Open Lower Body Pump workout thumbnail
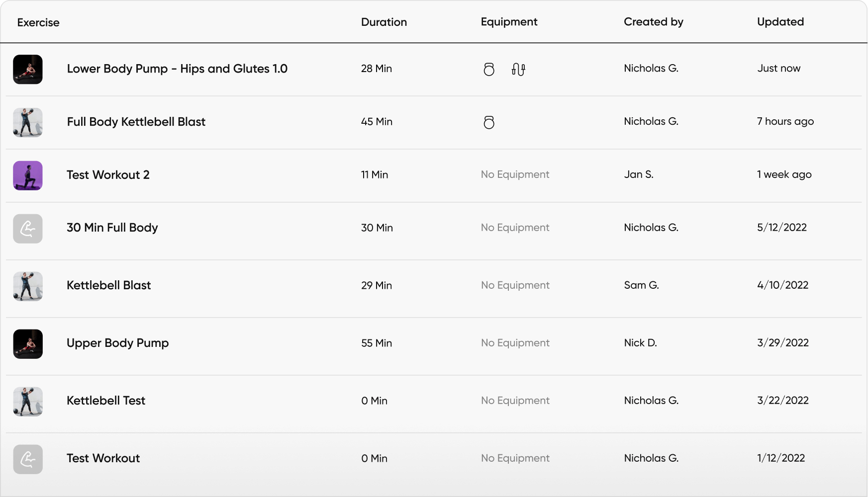Screen dimensions: 868x497 pyautogui.click(x=28, y=70)
